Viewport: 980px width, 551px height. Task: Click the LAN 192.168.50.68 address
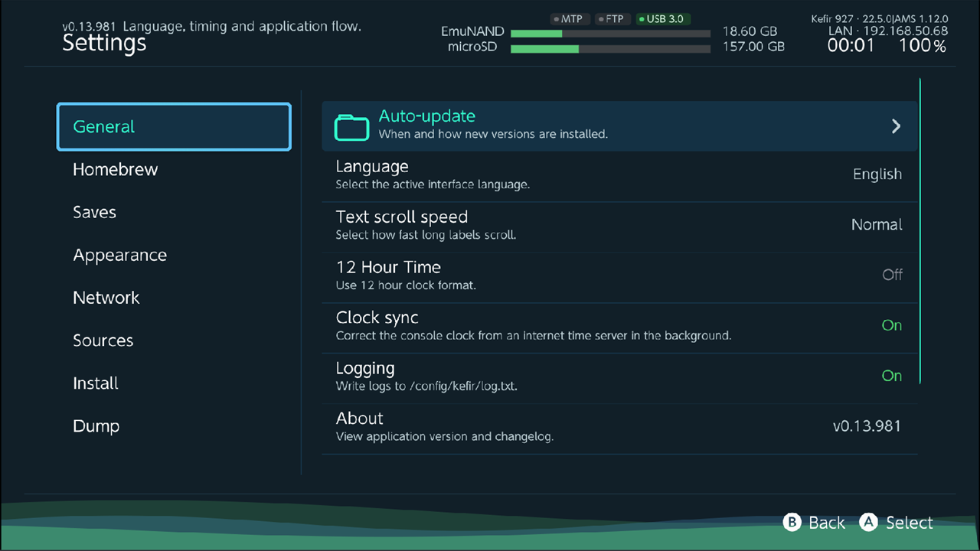tap(887, 31)
